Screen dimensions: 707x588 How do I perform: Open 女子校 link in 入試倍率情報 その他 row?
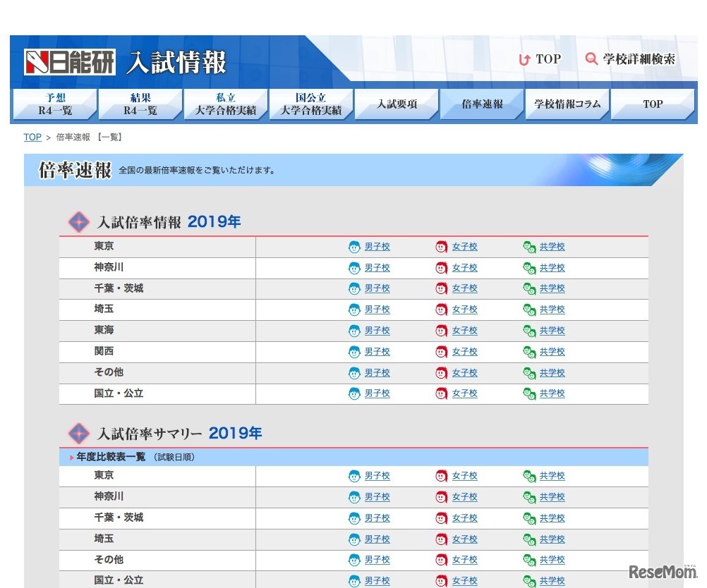pyautogui.click(x=464, y=373)
